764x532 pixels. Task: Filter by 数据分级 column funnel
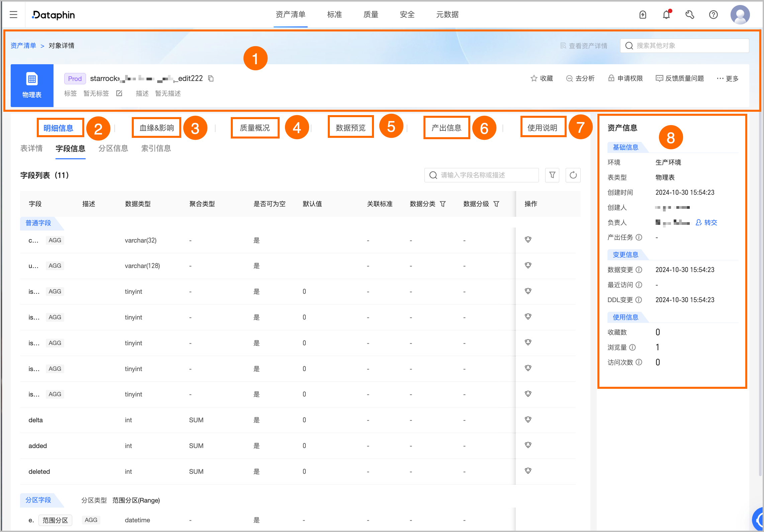pyautogui.click(x=496, y=204)
